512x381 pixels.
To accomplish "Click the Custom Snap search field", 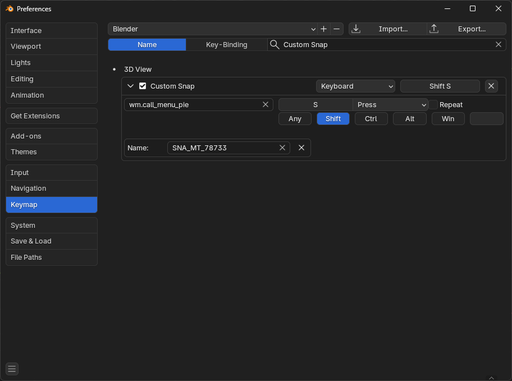I will click(x=387, y=45).
